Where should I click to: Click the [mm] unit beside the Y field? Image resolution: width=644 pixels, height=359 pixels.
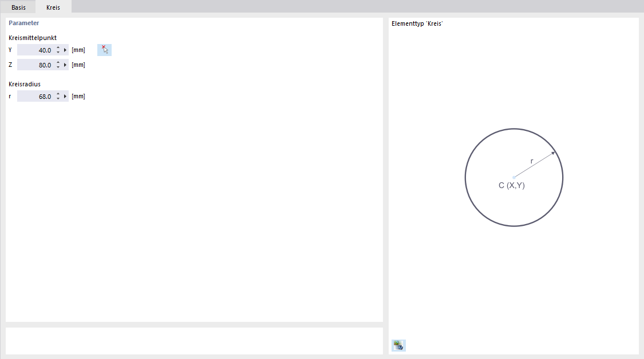(x=78, y=50)
